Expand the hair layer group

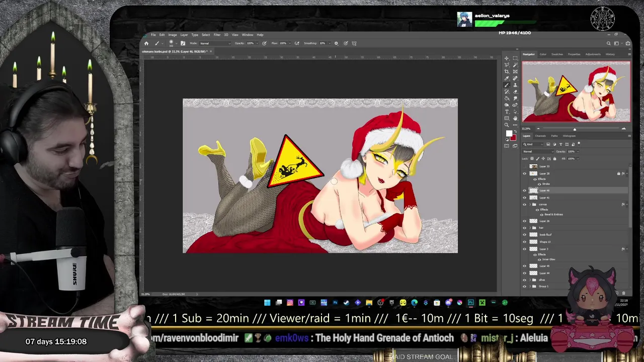(530, 228)
